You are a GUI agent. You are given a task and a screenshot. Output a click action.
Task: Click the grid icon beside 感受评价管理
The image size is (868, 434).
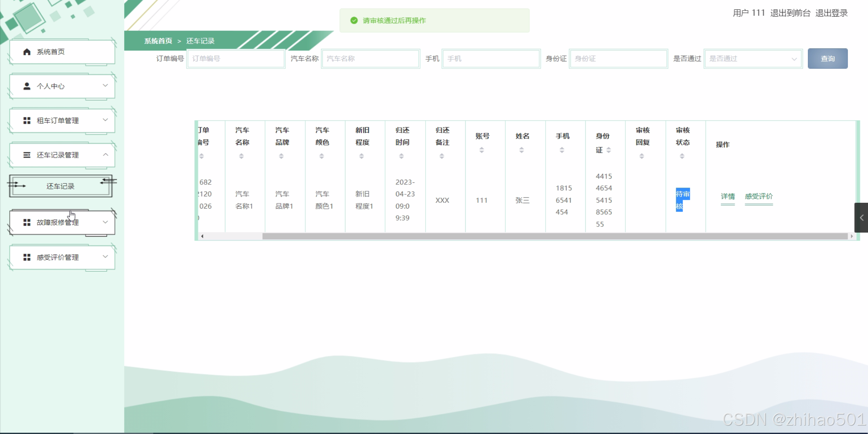[27, 257]
